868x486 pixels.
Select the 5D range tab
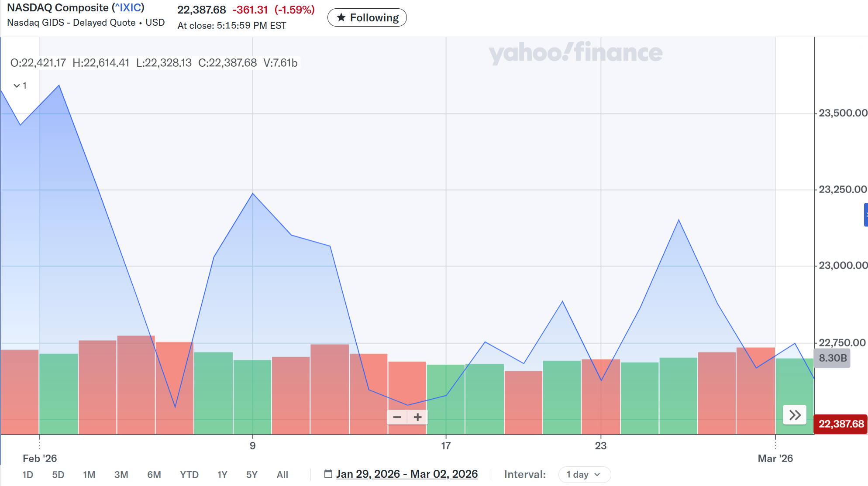(58, 475)
